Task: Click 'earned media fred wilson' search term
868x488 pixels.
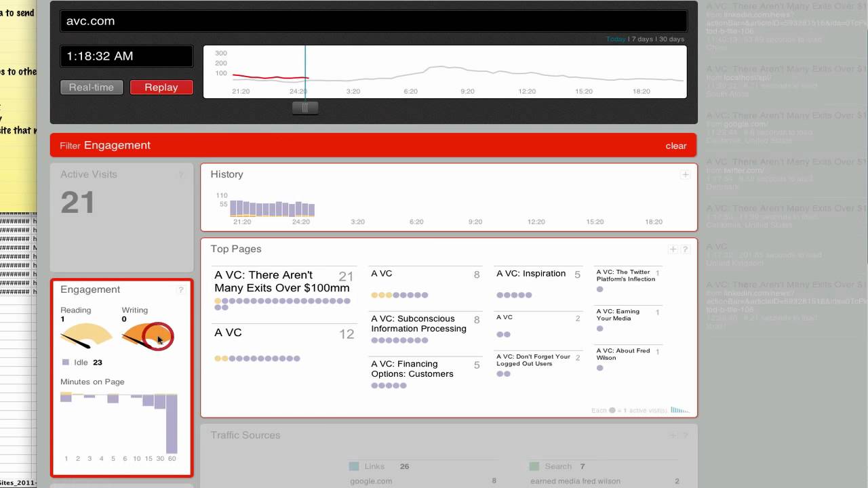Action: pos(575,481)
